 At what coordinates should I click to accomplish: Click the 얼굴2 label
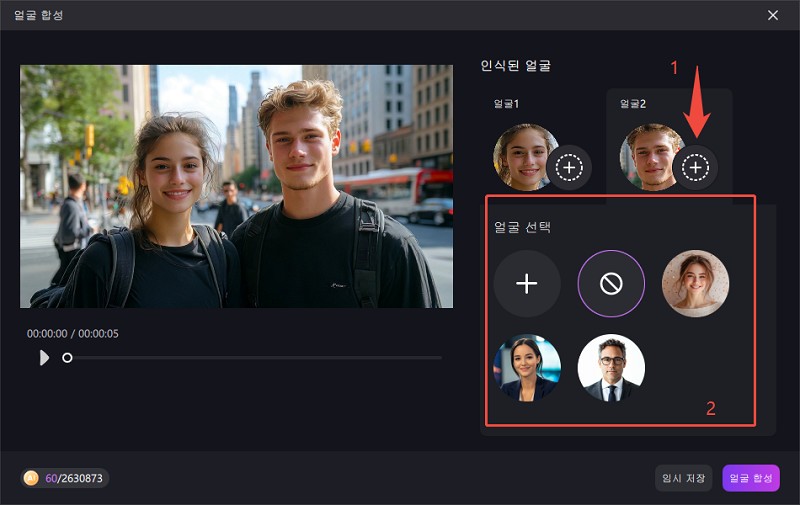[633, 104]
